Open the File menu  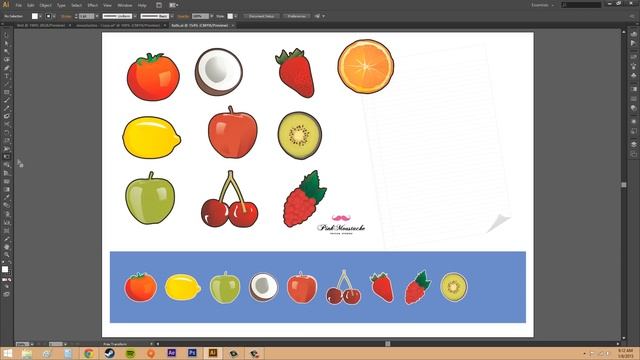tap(19, 5)
